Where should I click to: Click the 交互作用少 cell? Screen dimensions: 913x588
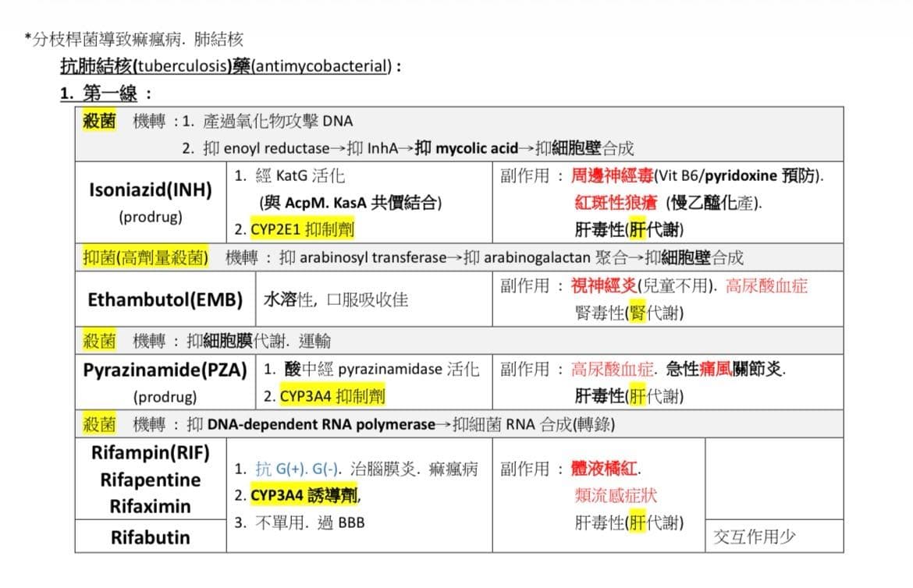coord(774,537)
